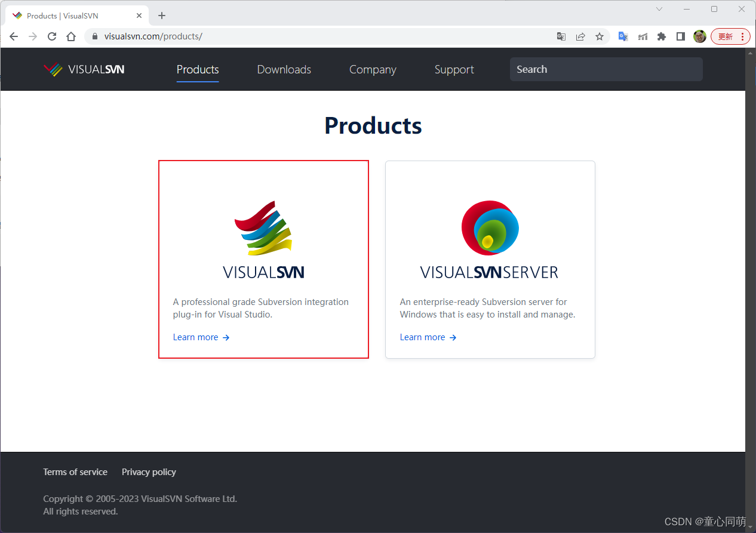Click the bar-chart extension icon

click(x=643, y=36)
